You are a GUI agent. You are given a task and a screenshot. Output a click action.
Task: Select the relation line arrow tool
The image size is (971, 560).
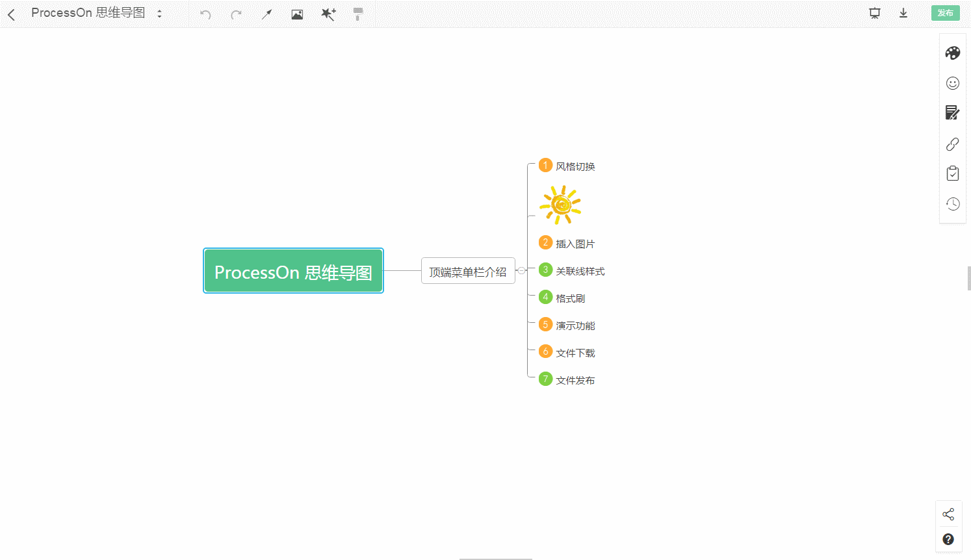pos(266,14)
